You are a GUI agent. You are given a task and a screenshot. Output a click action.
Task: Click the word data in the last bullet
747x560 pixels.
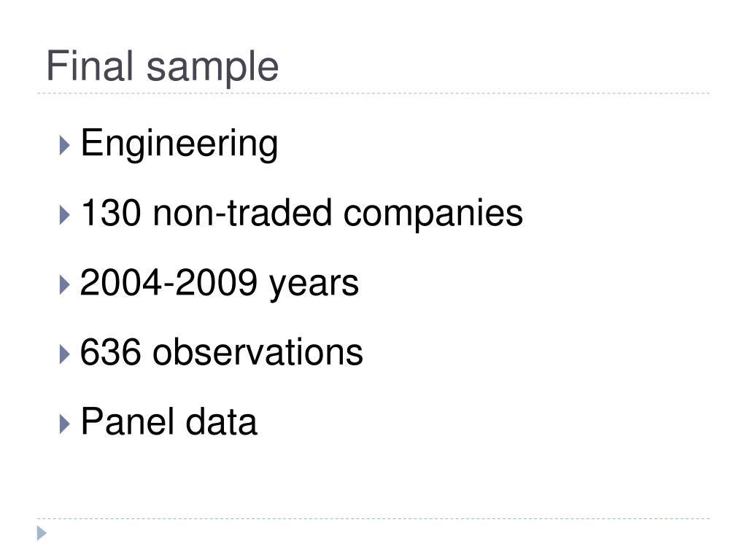coord(221,421)
